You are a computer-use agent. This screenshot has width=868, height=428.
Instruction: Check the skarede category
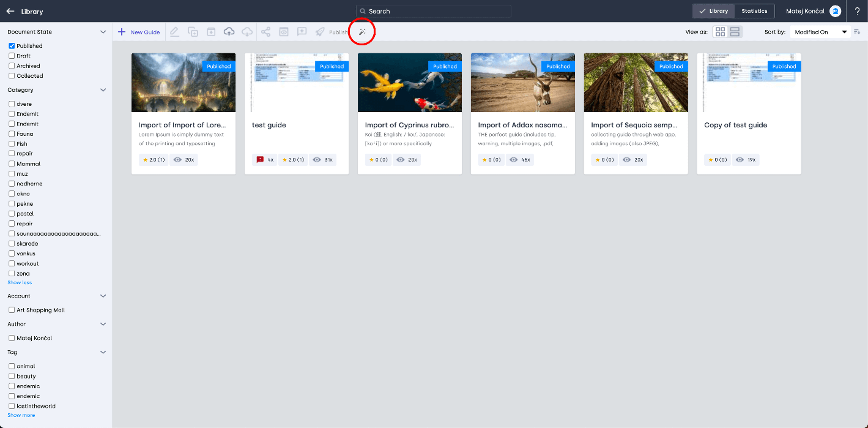tap(12, 243)
